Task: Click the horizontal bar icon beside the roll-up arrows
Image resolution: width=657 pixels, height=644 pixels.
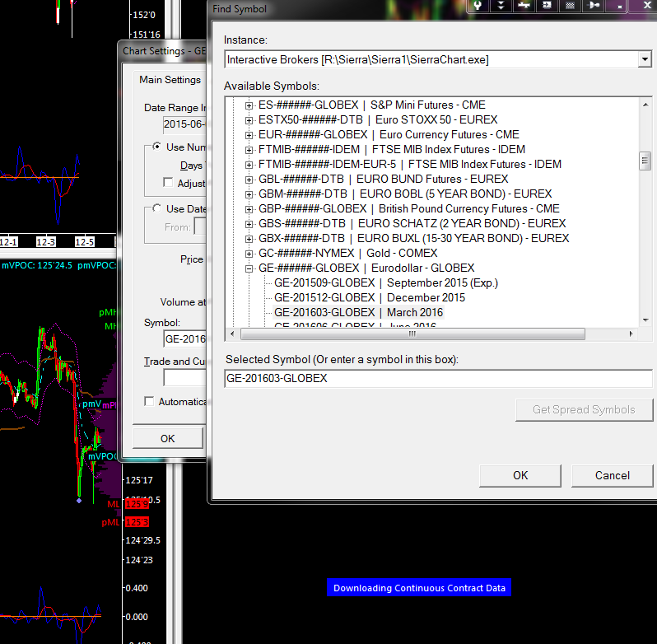Action: click(524, 6)
